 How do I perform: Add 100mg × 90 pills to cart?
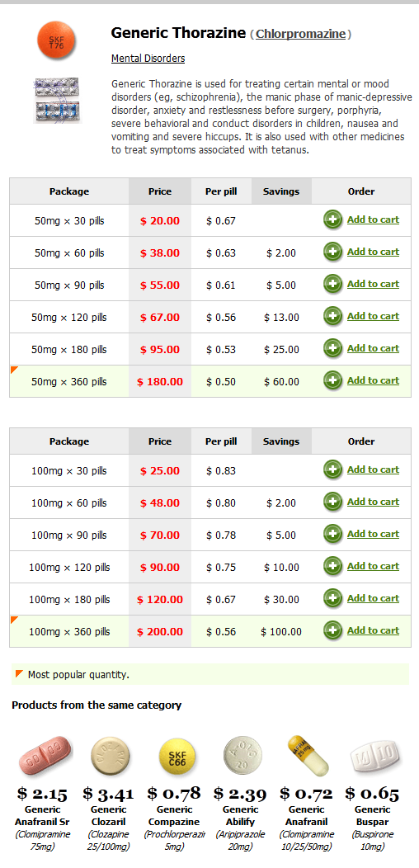pos(373,534)
